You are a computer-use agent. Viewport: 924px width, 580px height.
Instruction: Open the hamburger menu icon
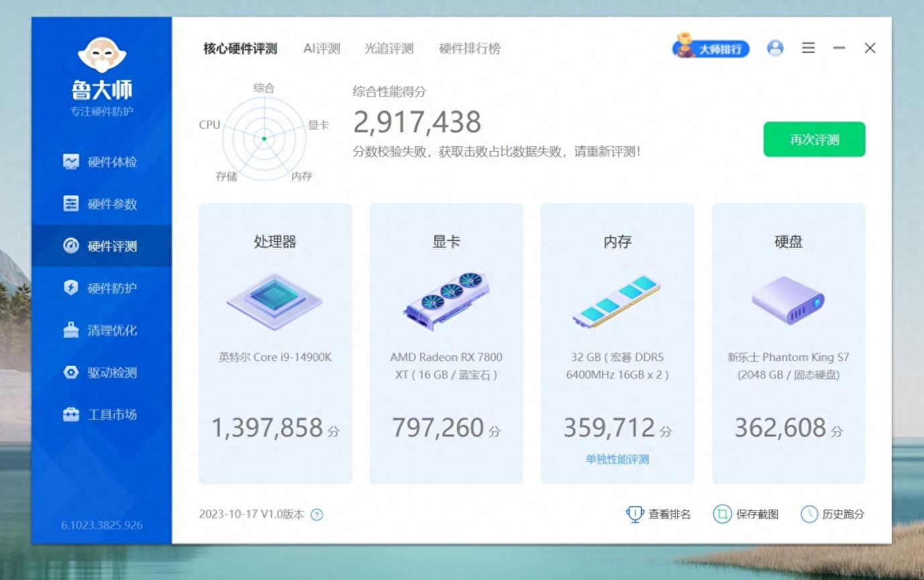(809, 48)
